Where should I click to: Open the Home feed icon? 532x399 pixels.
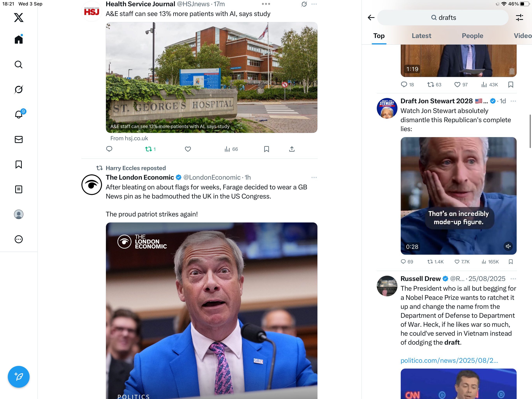click(x=18, y=40)
